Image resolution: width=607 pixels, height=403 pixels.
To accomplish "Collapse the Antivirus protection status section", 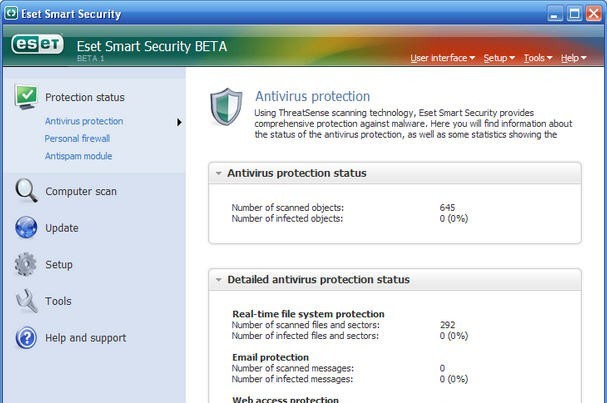I will pos(219,173).
